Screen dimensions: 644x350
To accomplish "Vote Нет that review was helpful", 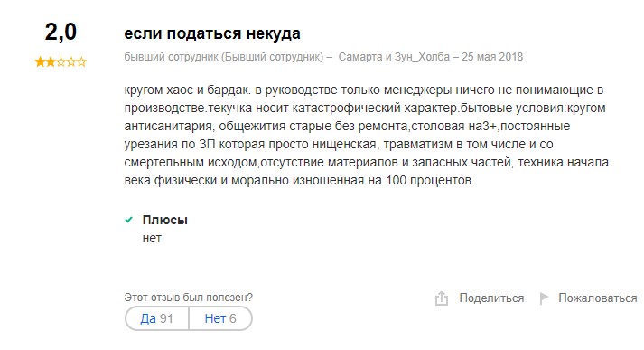I will (x=220, y=318).
